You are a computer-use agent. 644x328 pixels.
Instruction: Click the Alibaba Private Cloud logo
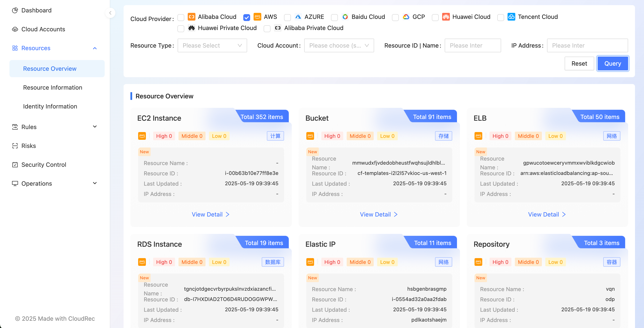(278, 28)
